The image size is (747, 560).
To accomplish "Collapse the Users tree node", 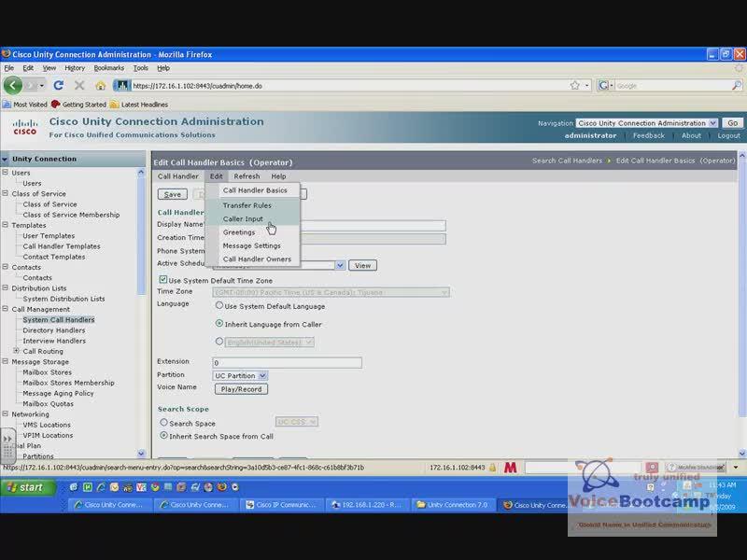I will point(6,173).
